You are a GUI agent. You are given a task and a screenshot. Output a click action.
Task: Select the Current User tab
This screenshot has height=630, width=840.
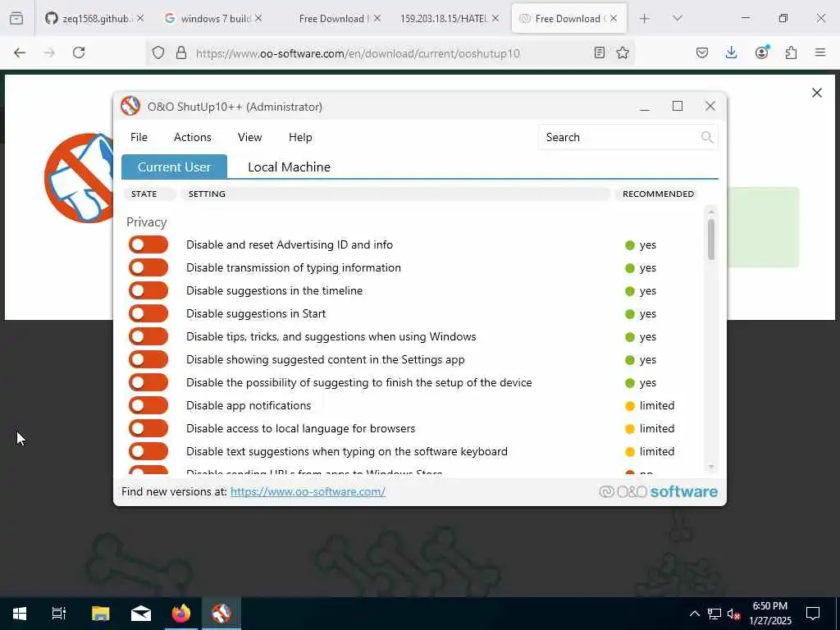click(x=174, y=167)
